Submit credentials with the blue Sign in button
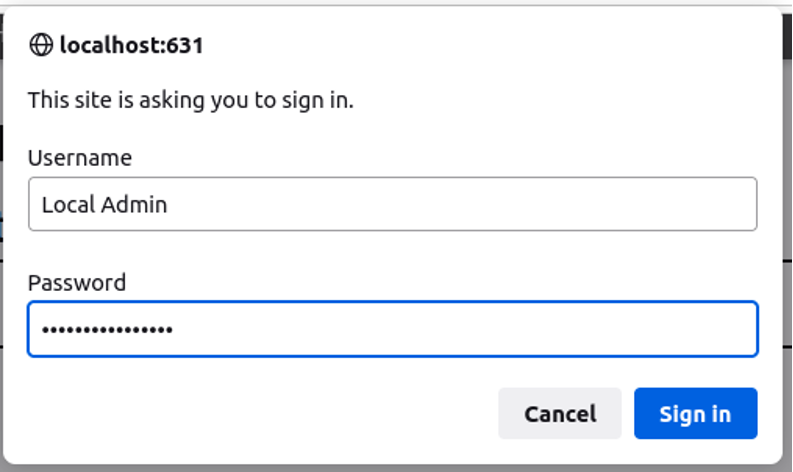Image resolution: width=793 pixels, height=472 pixels. coord(695,414)
